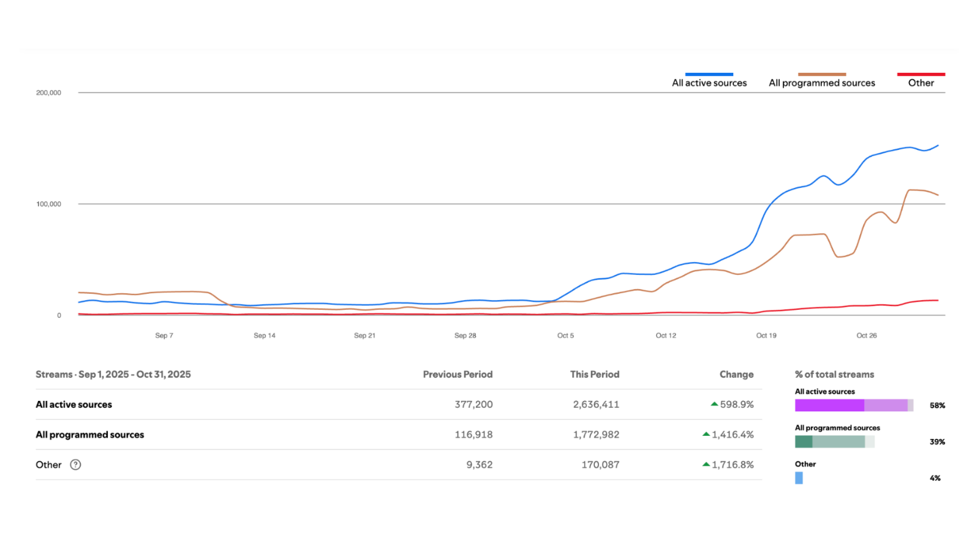Click the Previous Period column header
Screen dimensions: 980x551
[458, 374]
